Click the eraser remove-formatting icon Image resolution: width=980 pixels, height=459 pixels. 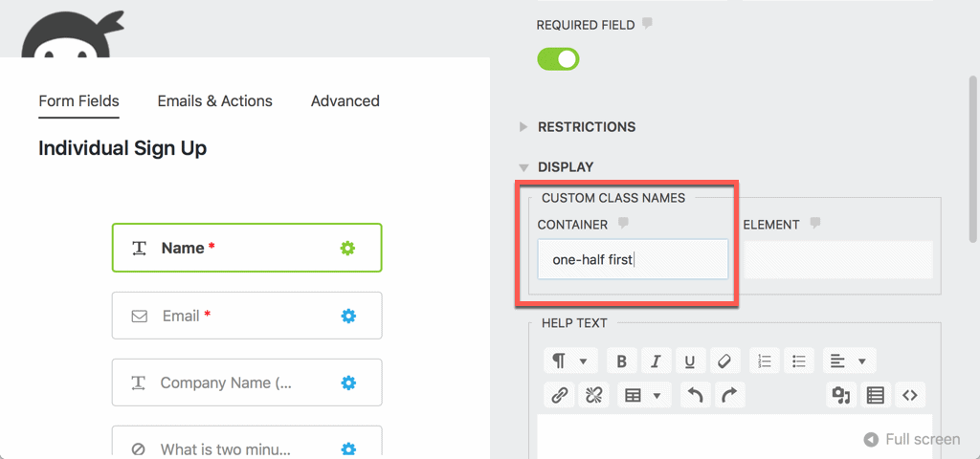point(724,361)
